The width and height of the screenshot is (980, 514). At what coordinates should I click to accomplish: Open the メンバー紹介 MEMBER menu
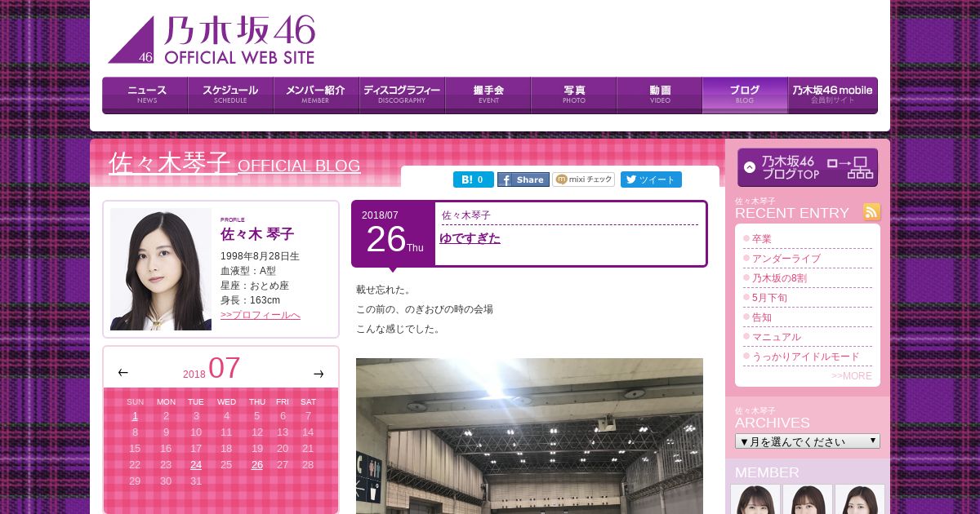316,95
